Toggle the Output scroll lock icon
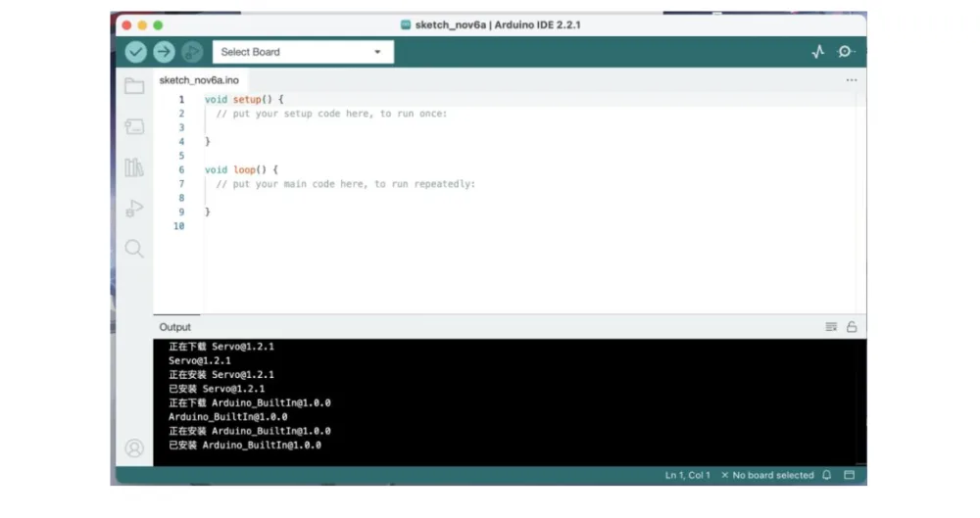 852,327
